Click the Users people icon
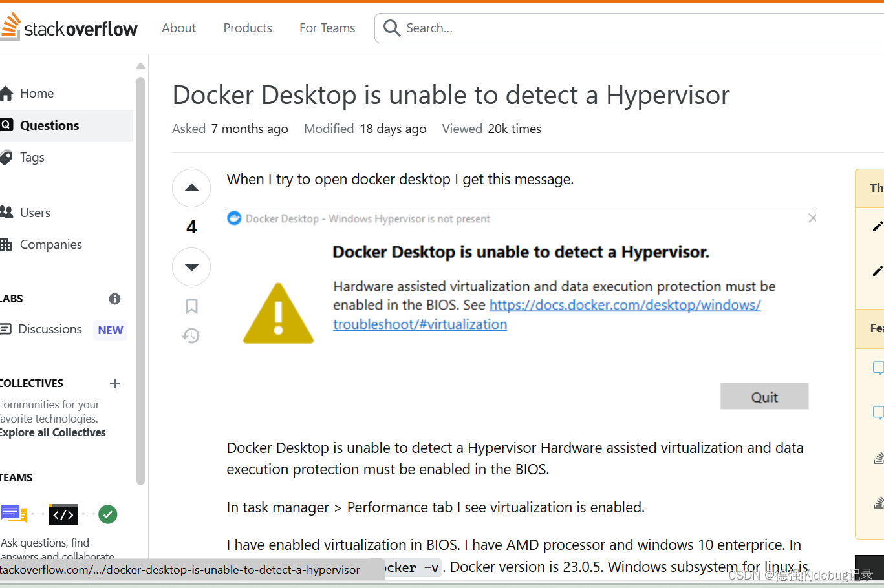This screenshot has width=884, height=588. (x=6, y=212)
